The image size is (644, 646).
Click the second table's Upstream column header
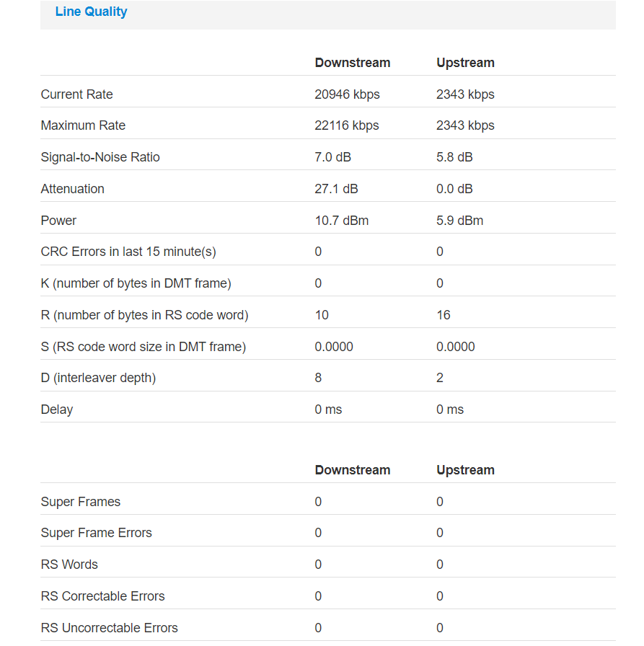pos(465,470)
